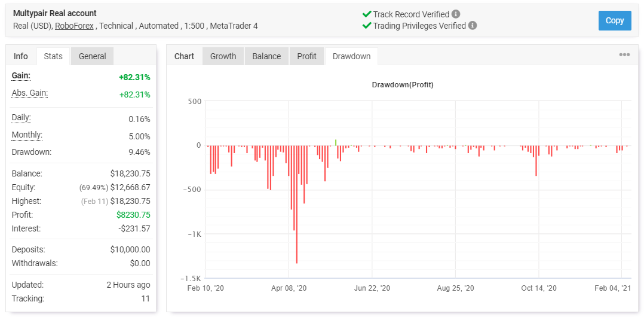Click the Apr 08, '20 axis label
This screenshot has width=644, height=317.
point(289,288)
